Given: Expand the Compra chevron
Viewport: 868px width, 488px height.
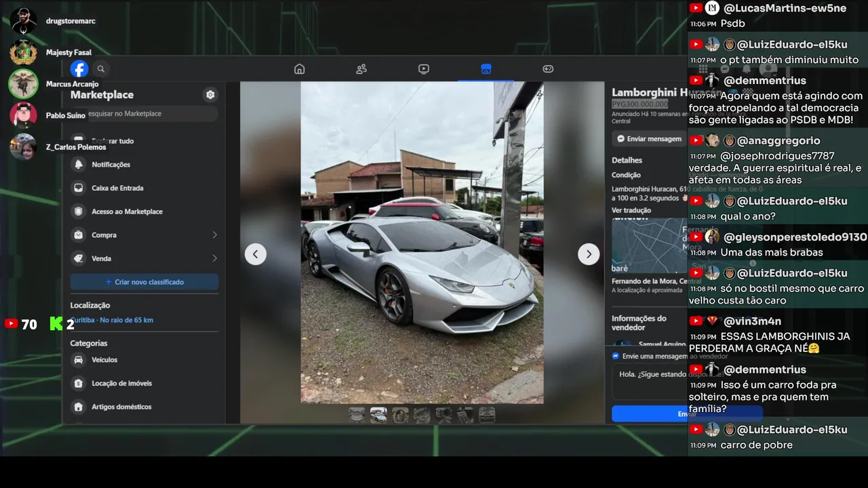Looking at the screenshot, I should 214,235.
